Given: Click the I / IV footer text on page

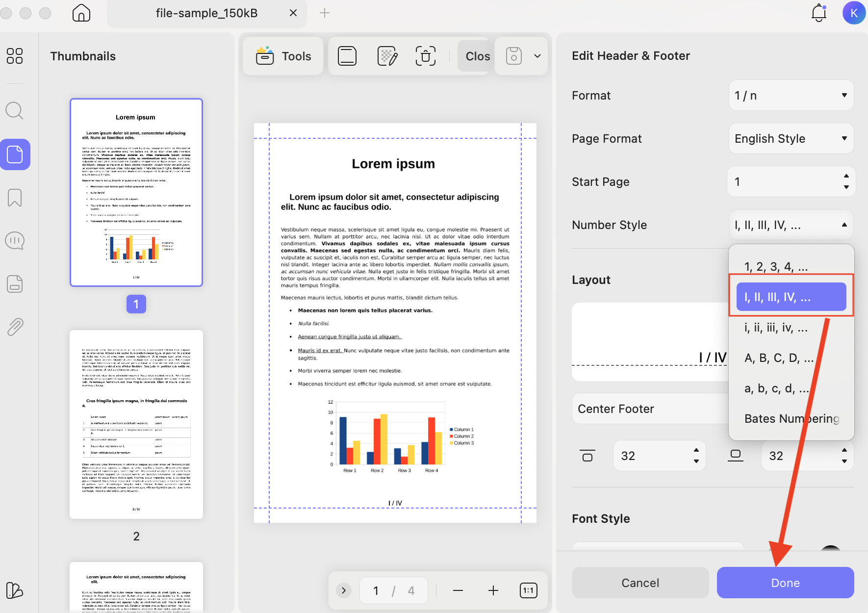Looking at the screenshot, I should tap(395, 503).
